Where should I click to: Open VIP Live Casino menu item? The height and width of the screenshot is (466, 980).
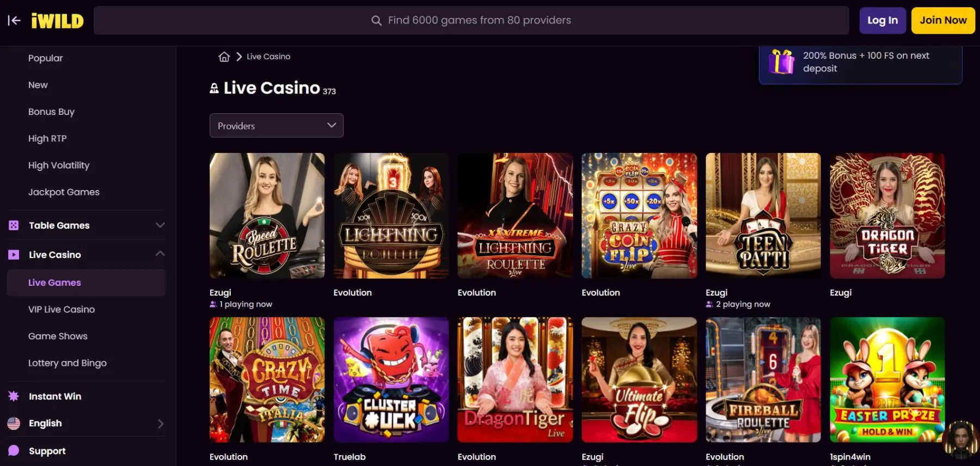pyautogui.click(x=62, y=309)
